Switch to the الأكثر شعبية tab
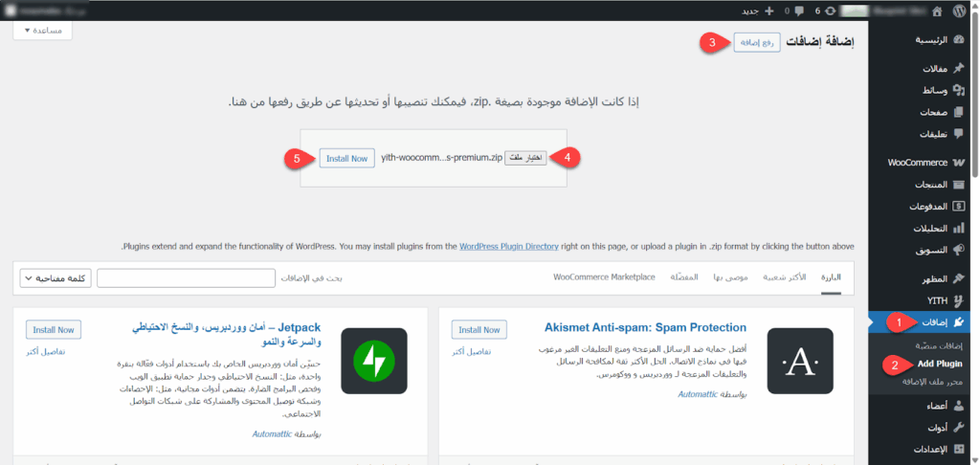This screenshot has height=465, width=980. 784,277
